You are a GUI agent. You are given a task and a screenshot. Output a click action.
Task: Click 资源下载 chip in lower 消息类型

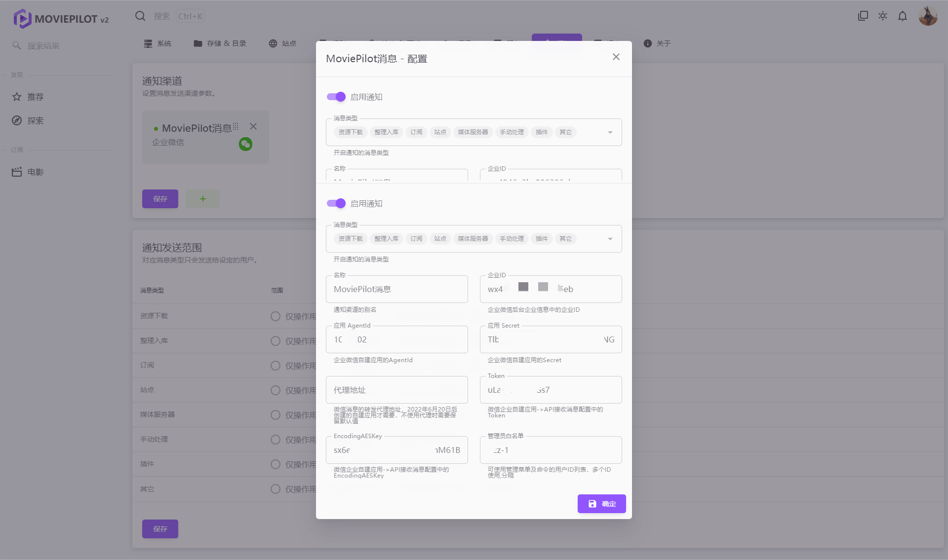(351, 239)
